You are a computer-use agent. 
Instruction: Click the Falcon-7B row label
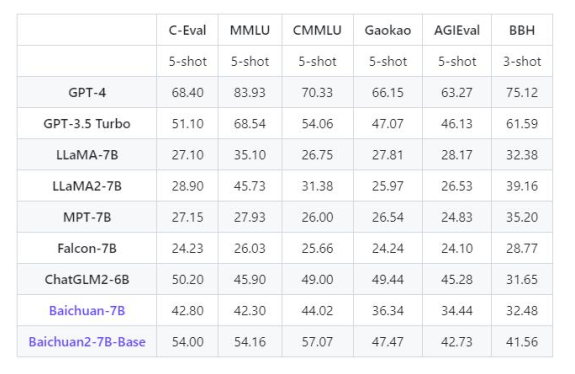coord(87,248)
